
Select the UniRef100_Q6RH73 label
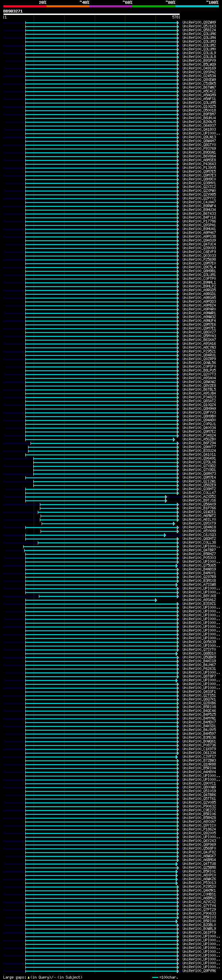click(x=199, y=473)
